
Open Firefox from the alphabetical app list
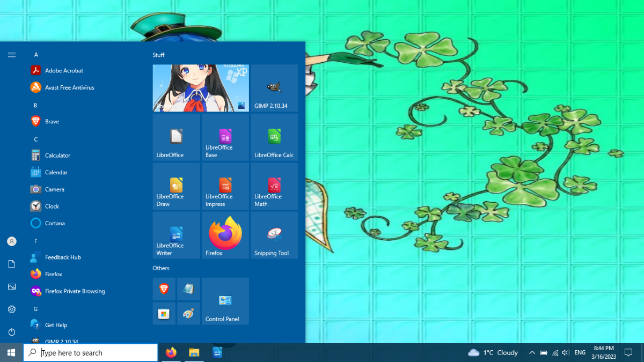[86, 274]
